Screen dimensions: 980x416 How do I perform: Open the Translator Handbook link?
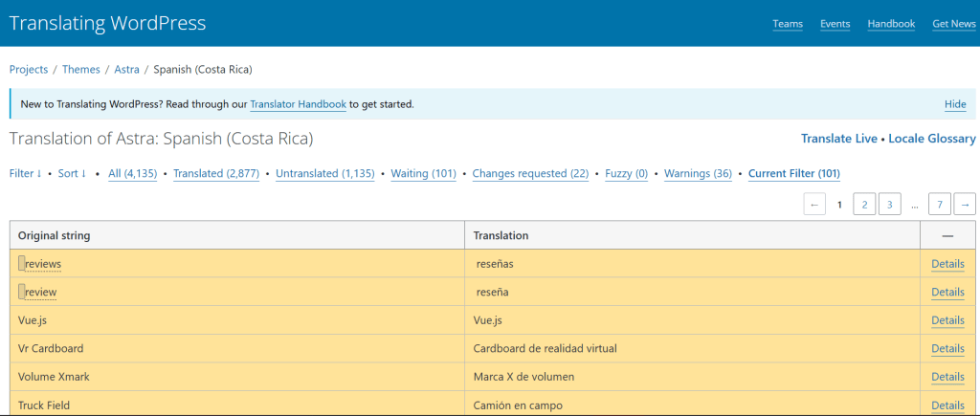pyautogui.click(x=299, y=104)
